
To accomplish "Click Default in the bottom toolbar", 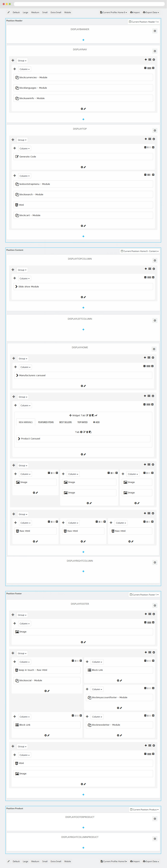I will tap(16, 861).
